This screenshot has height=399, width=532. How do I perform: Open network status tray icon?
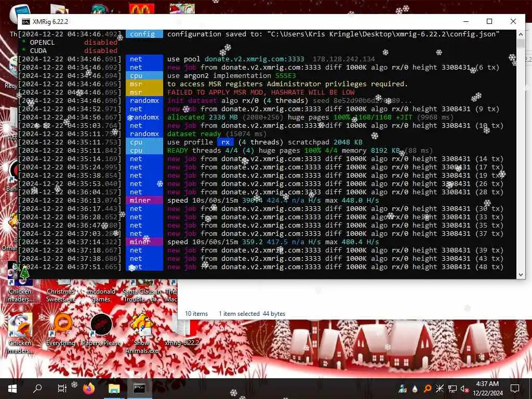point(452,389)
